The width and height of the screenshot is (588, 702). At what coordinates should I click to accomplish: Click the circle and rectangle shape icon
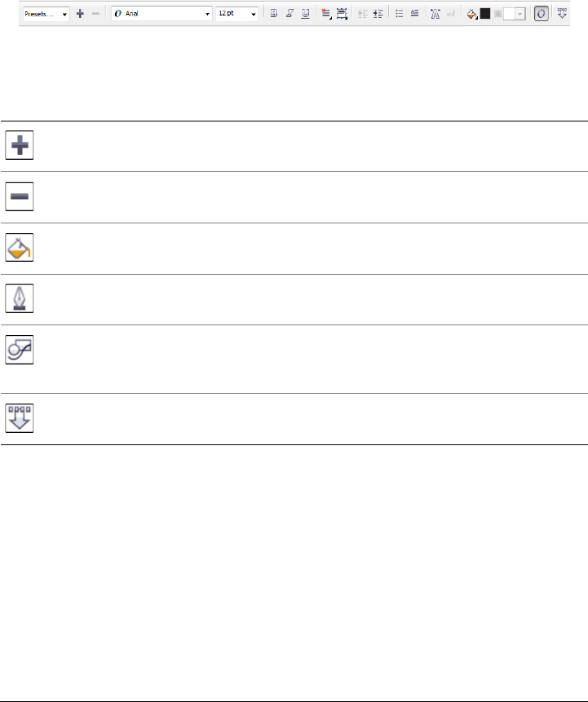coord(20,351)
